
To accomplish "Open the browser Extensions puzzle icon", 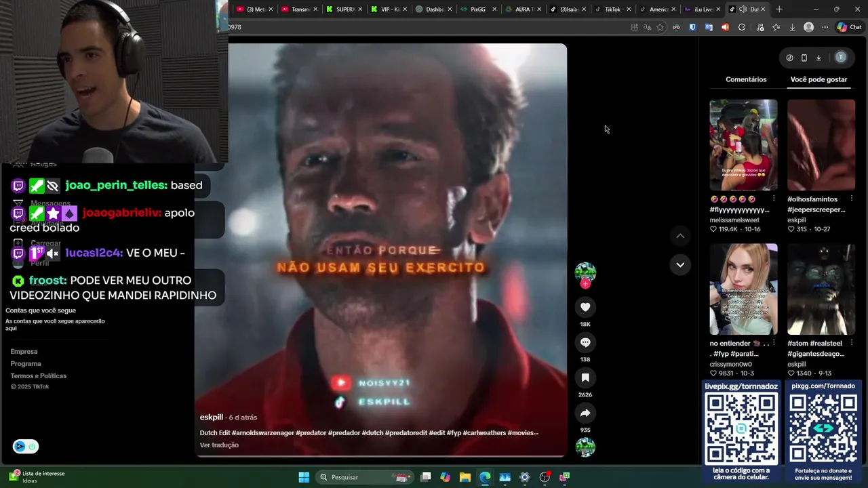I will (741, 27).
